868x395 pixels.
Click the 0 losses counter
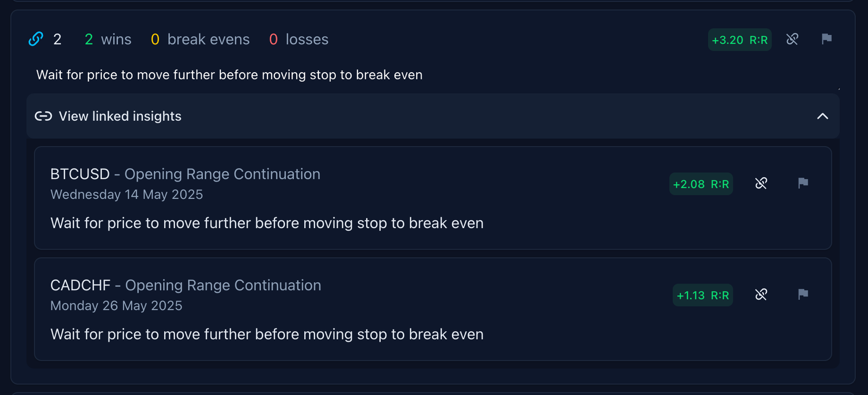click(x=299, y=40)
